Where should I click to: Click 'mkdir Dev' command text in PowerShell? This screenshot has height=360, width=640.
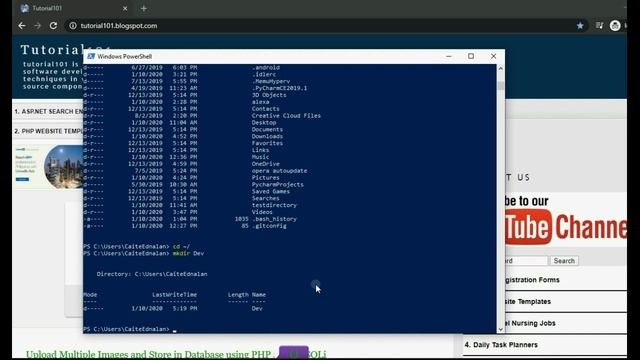click(x=188, y=253)
